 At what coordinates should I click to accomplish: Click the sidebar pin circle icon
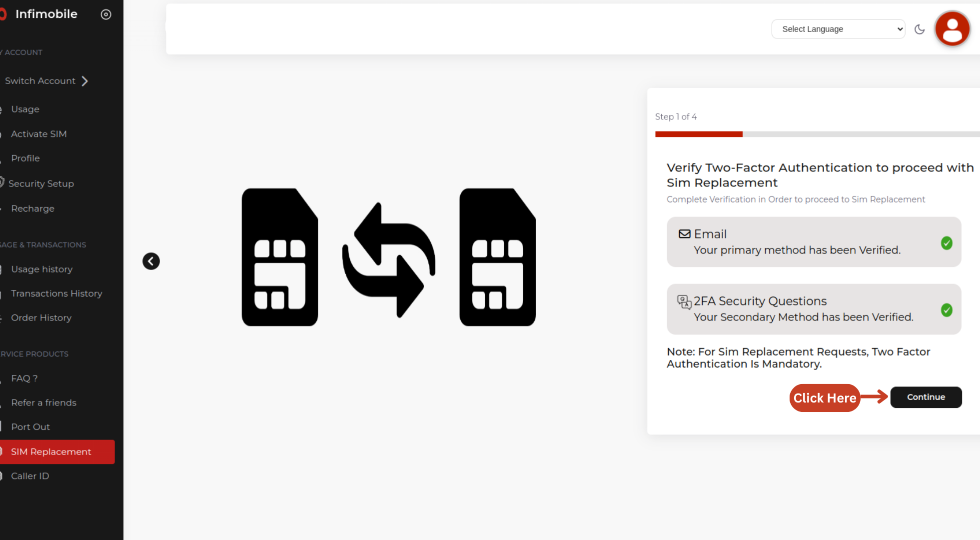tap(106, 14)
